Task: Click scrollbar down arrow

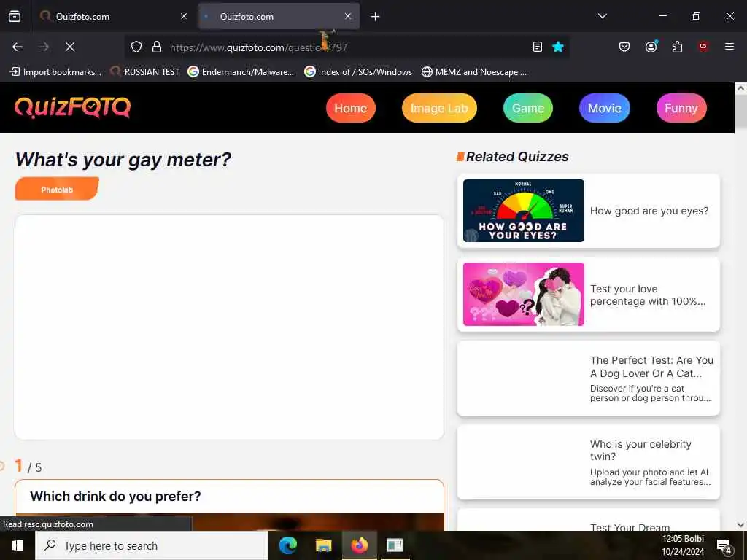Action: point(740,525)
